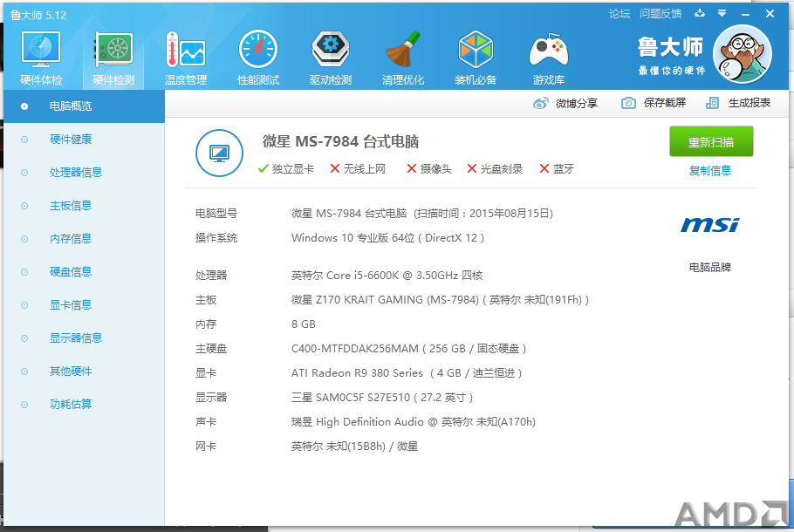
Task: Click 生成报表 text button
Action: coord(750,103)
